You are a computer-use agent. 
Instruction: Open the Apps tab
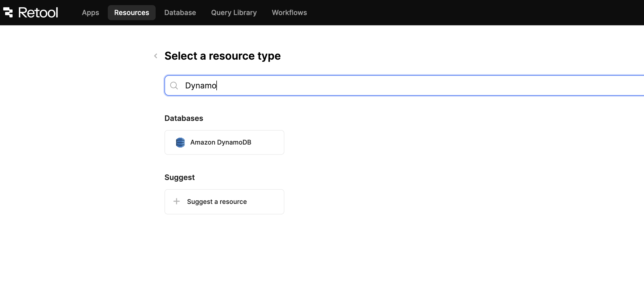(x=91, y=13)
